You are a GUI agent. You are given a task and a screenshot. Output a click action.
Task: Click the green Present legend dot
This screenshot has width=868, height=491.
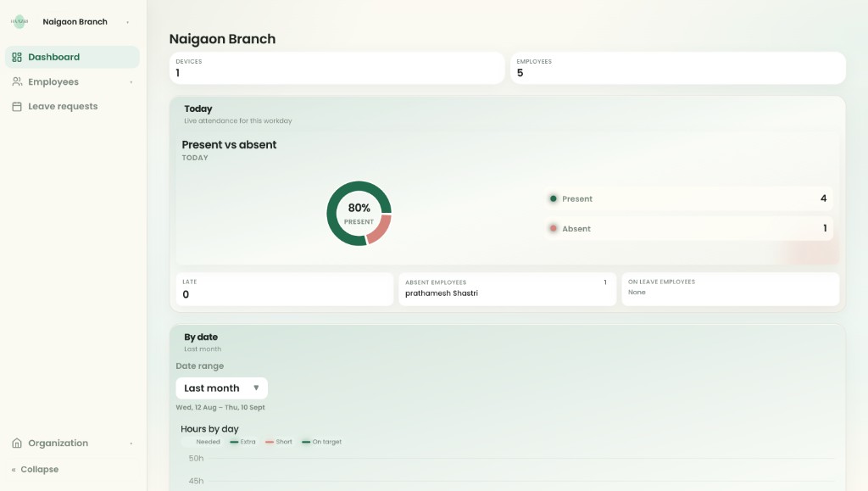553,198
